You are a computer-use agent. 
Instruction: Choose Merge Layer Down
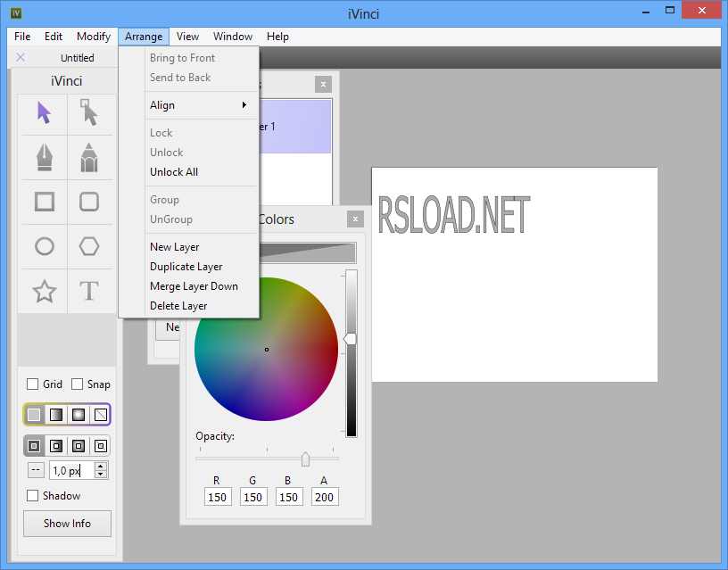point(201,286)
